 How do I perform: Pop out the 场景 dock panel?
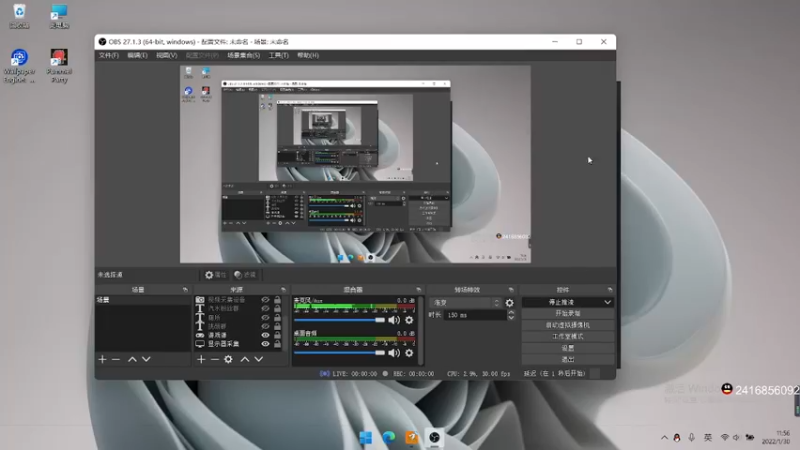pos(185,289)
